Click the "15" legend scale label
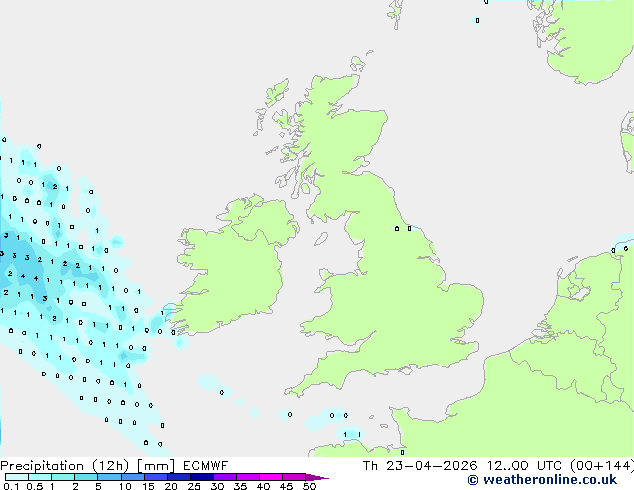 (148, 486)
